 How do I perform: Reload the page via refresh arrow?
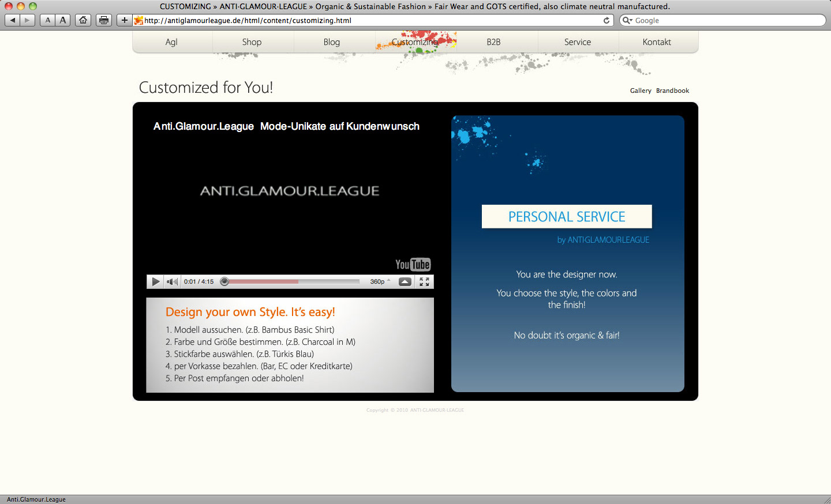pos(607,20)
